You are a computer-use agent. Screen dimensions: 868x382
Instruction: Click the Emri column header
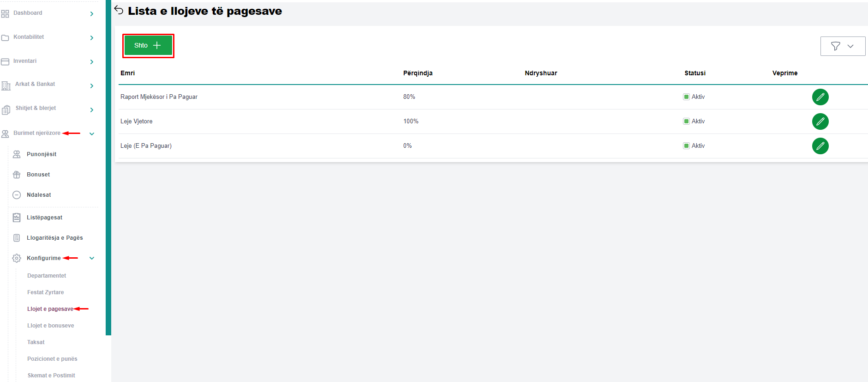pyautogui.click(x=128, y=73)
